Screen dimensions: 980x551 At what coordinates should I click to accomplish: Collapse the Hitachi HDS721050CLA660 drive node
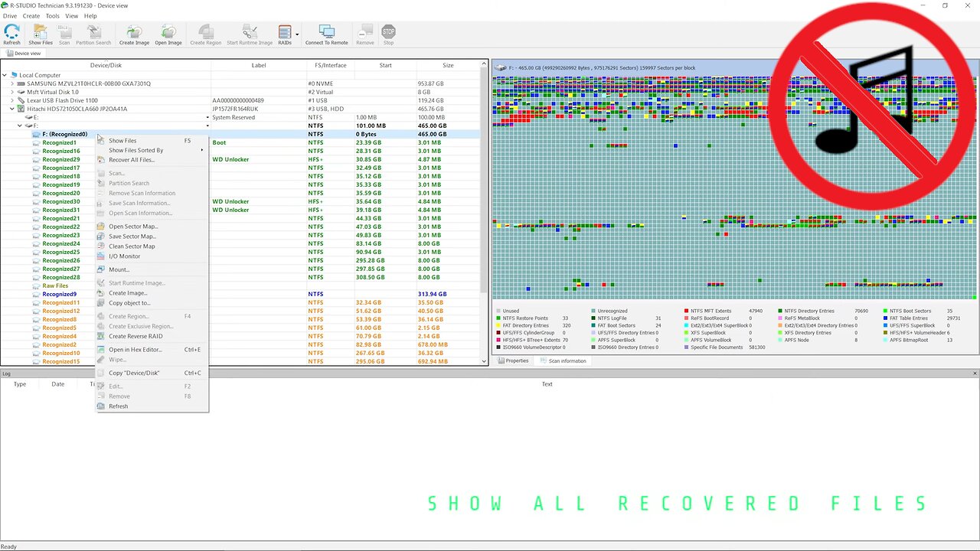point(12,109)
